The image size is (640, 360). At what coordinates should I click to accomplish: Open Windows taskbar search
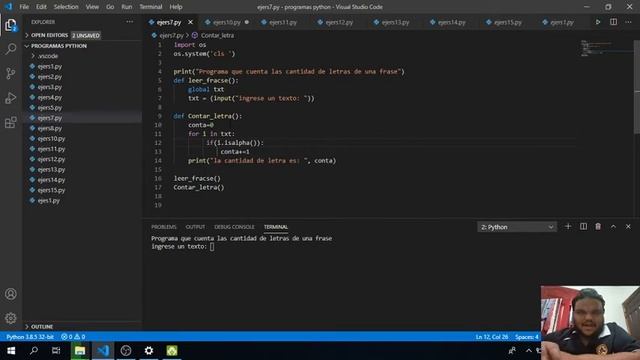[x=34, y=351]
